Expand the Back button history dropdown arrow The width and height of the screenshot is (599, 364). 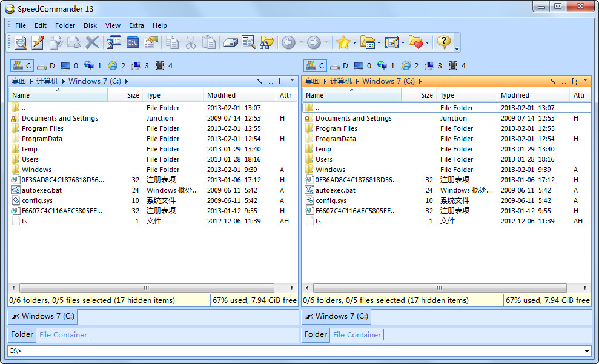coord(301,42)
